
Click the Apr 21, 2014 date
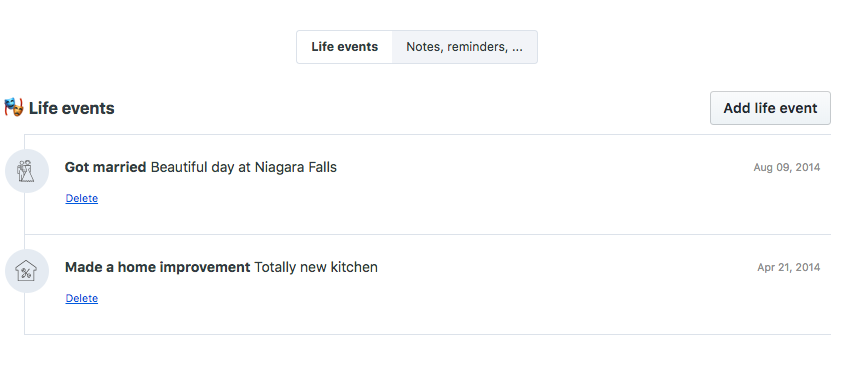788,267
